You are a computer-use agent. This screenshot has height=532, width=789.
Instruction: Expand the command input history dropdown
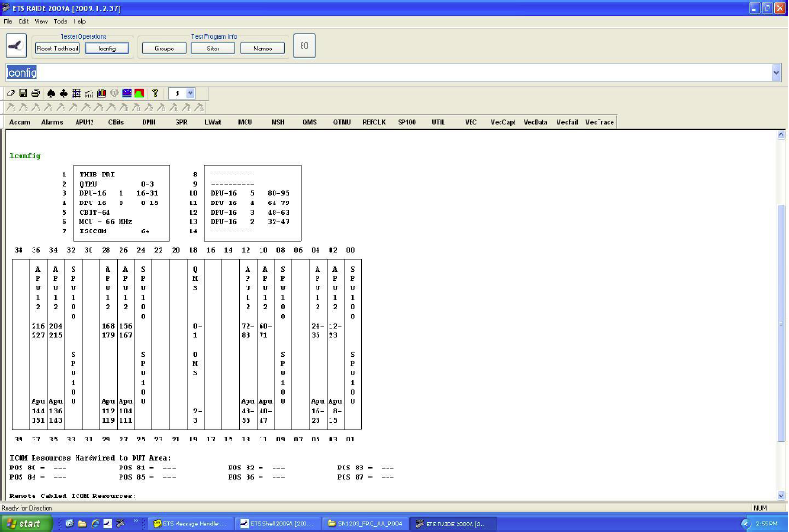pos(776,73)
